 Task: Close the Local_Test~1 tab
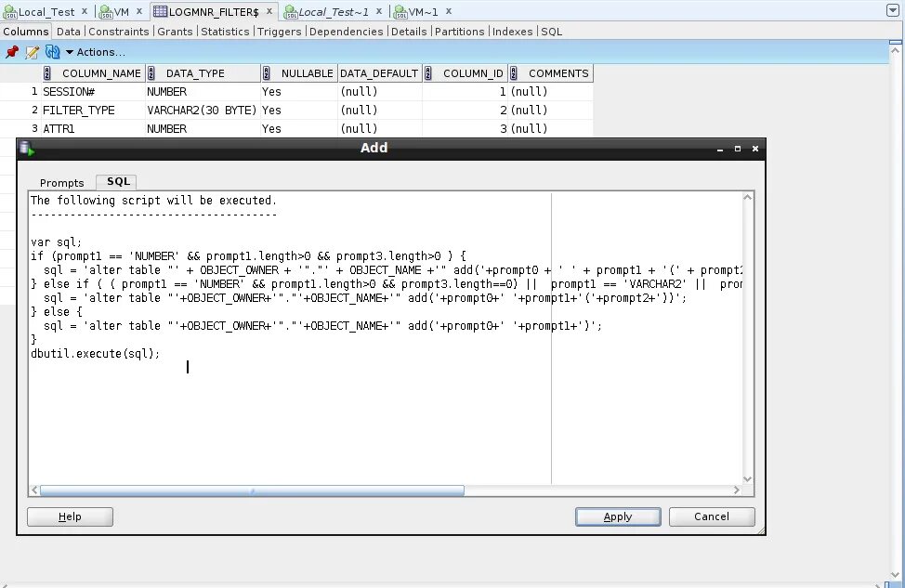(378, 11)
